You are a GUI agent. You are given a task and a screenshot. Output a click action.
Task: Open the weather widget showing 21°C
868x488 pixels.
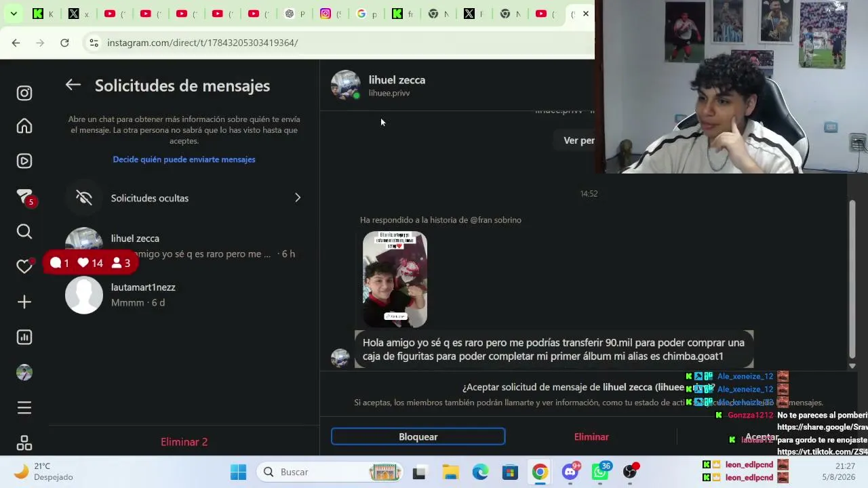point(42,472)
